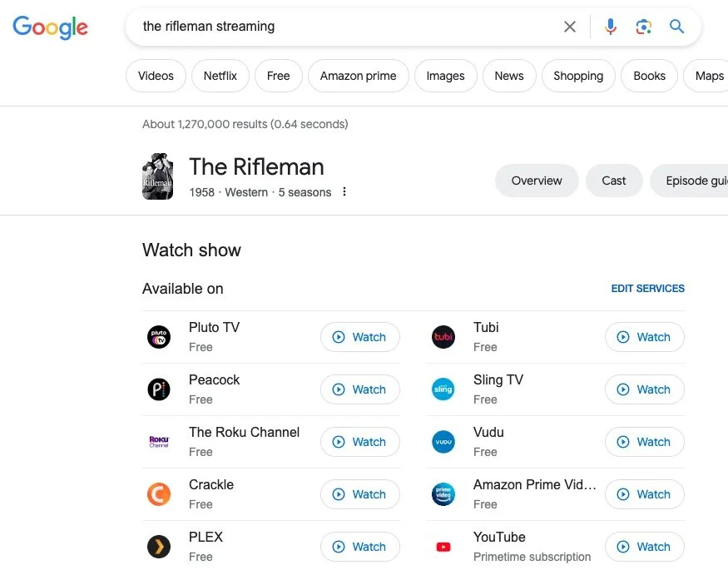Watch on The Roku Channel
The image size is (728, 570).
tap(359, 442)
